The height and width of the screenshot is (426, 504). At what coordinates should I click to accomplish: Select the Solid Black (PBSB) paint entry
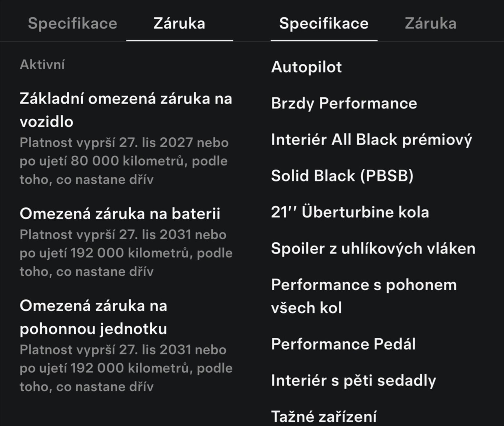[343, 176]
